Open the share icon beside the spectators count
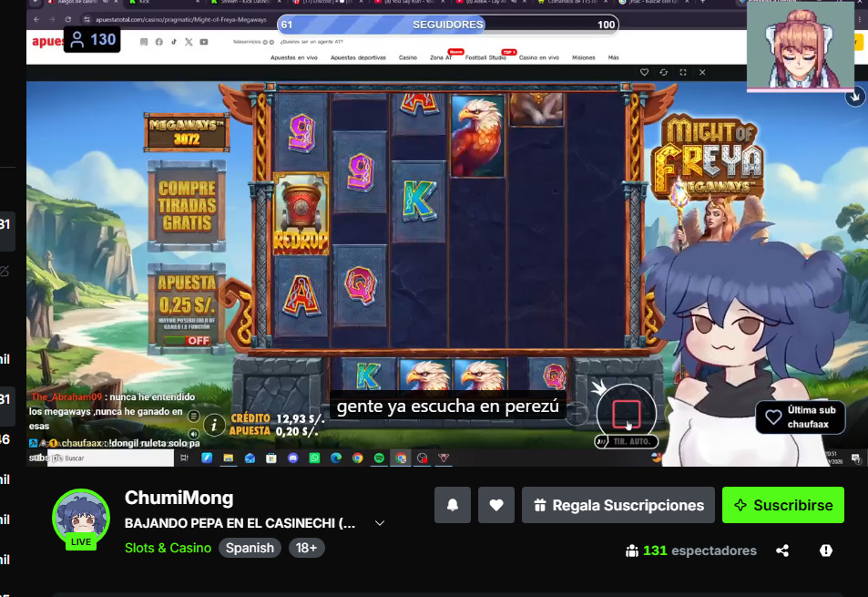This screenshot has width=868, height=597. point(782,551)
